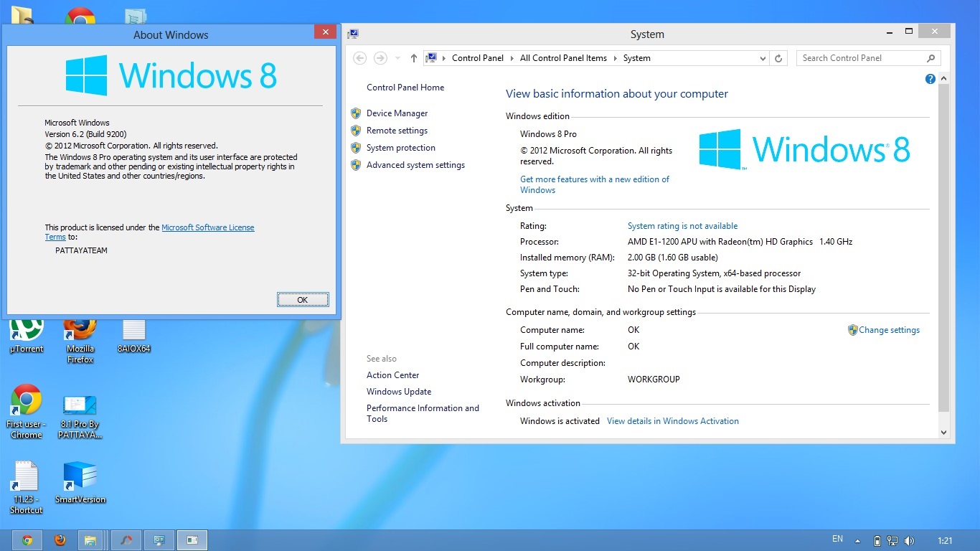Open File Explorer from the taskbar
Viewport: 980px width, 551px height.
(x=91, y=540)
